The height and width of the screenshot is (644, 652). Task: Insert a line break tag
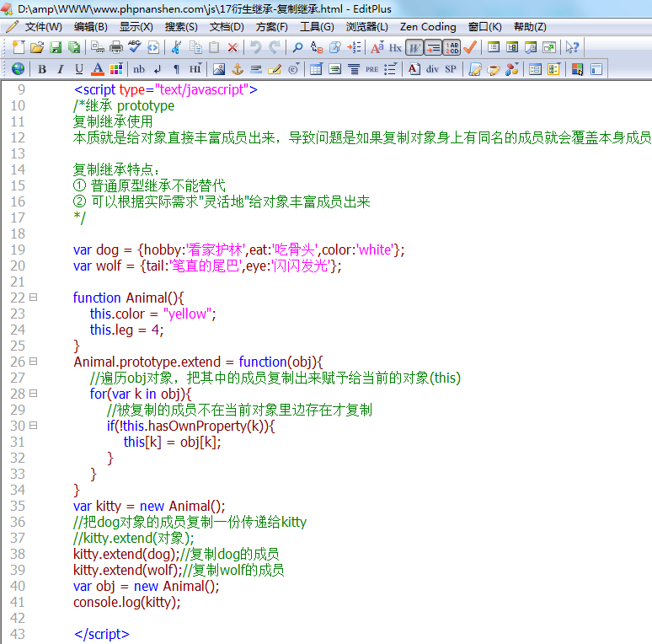pyautogui.click(x=158, y=69)
